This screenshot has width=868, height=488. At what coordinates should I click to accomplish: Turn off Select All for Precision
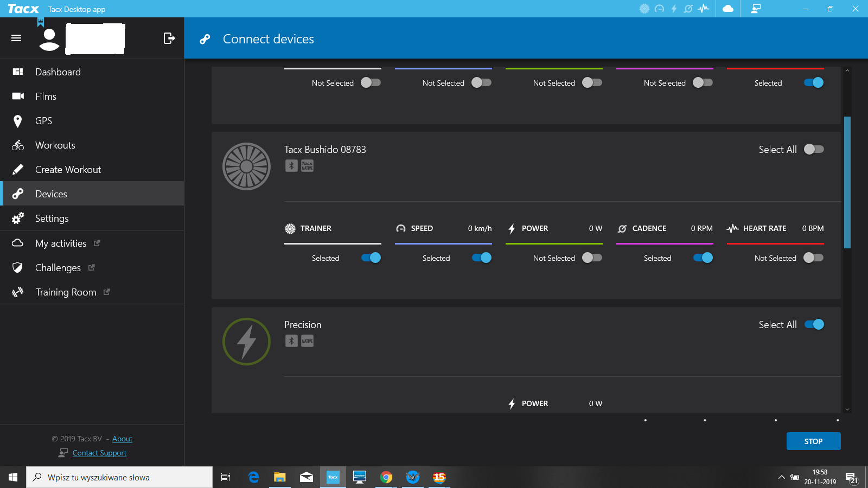(814, 324)
